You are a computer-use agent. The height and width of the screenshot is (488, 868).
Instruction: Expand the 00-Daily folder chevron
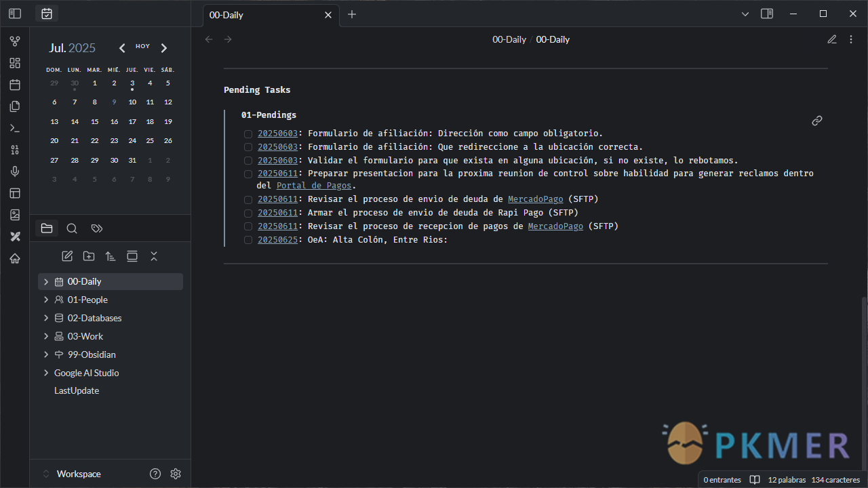pyautogui.click(x=46, y=281)
